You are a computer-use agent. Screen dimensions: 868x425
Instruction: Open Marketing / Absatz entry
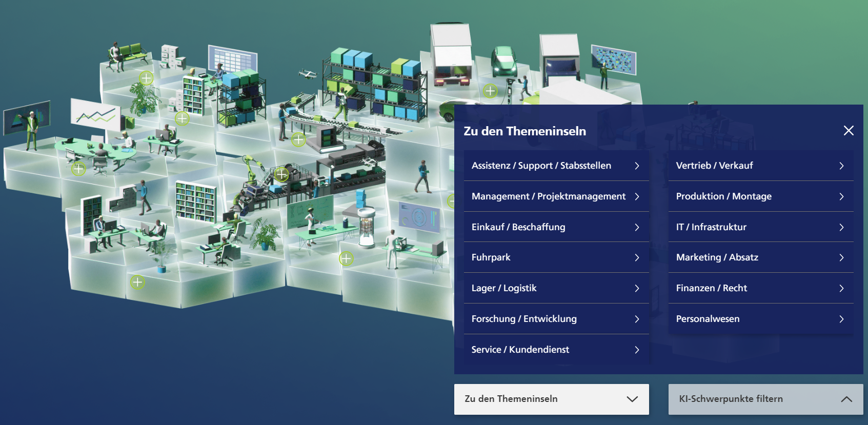tap(717, 257)
